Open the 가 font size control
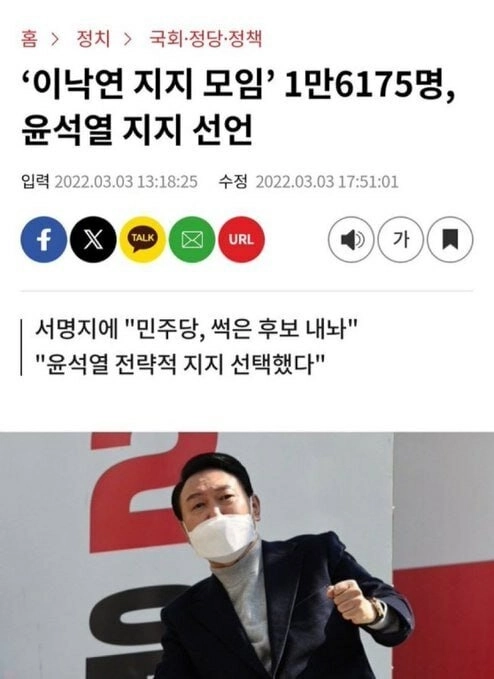 pos(400,239)
